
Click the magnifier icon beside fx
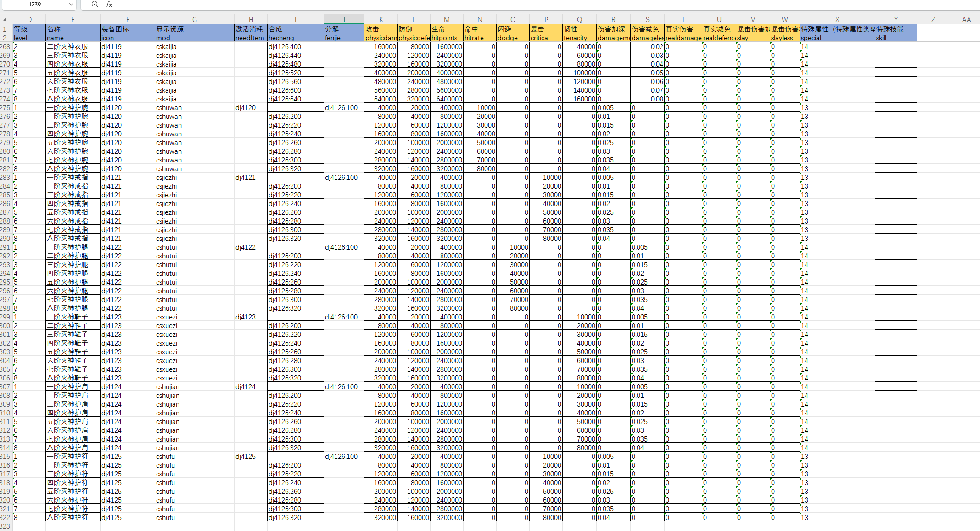pyautogui.click(x=95, y=4)
